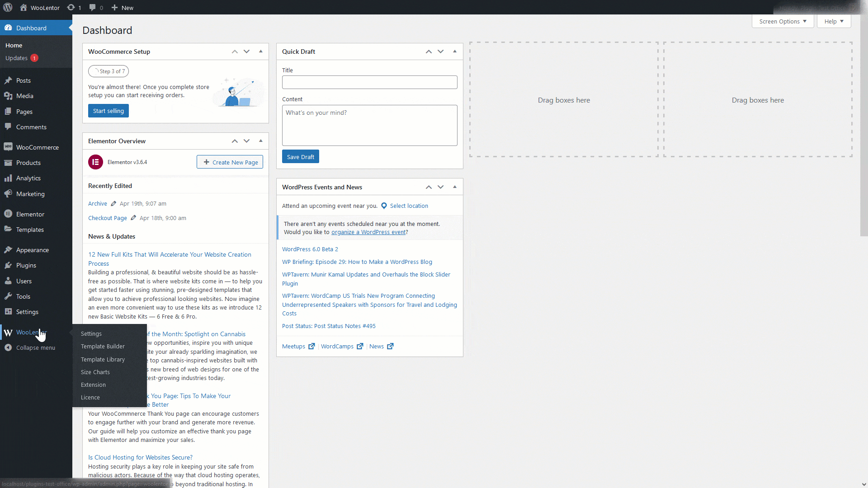Click the Posts pin icon

8,80
